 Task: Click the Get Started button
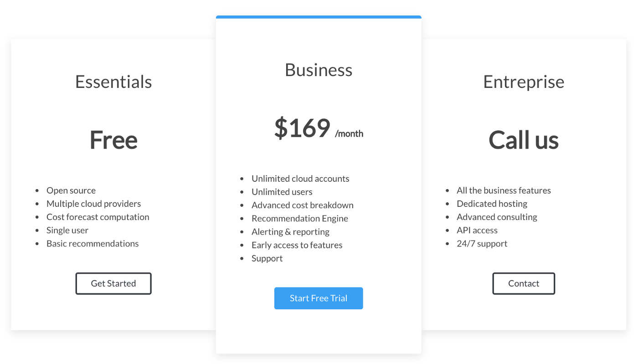point(113,283)
